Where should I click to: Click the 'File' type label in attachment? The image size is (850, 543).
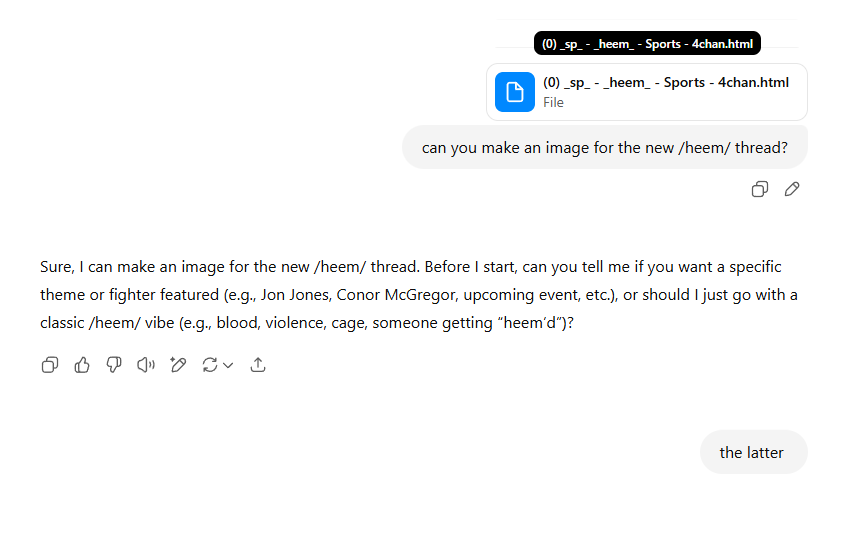553,102
